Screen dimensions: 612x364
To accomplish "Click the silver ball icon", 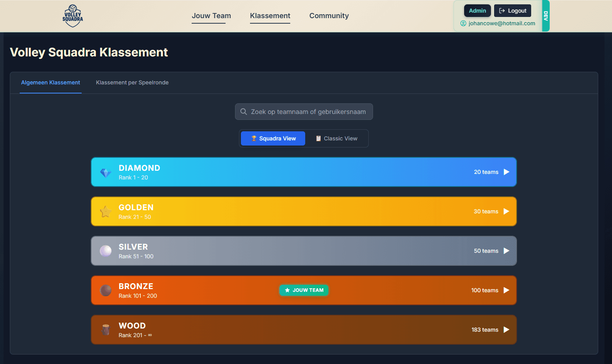I will tap(105, 251).
